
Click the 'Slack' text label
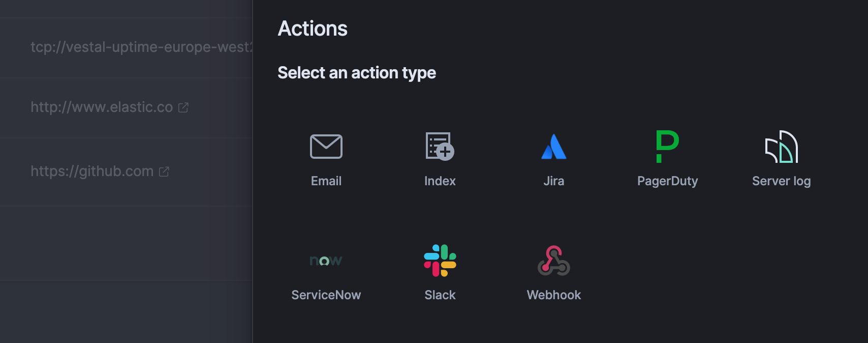click(440, 295)
